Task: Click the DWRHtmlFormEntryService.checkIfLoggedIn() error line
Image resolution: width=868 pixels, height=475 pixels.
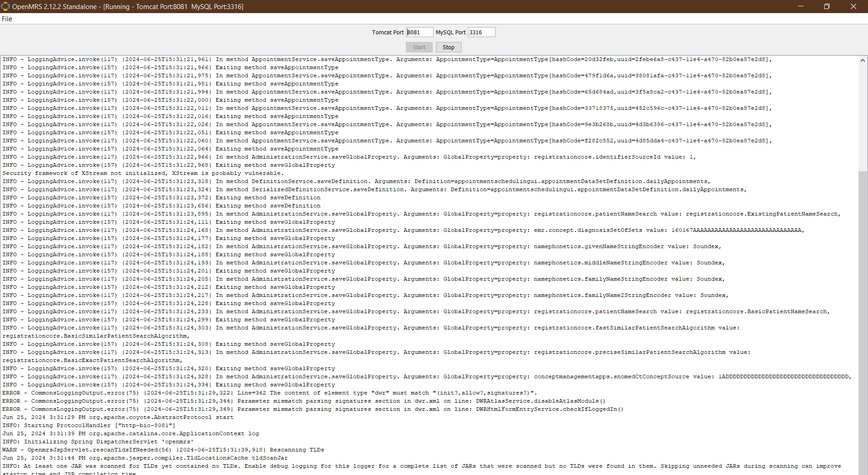Action: click(313, 409)
